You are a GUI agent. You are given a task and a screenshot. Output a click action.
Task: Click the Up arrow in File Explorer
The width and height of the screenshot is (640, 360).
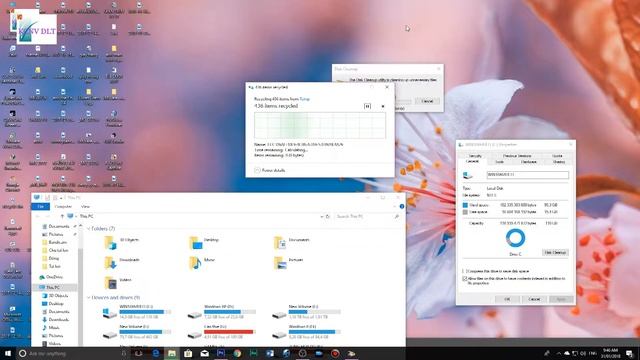click(62, 216)
